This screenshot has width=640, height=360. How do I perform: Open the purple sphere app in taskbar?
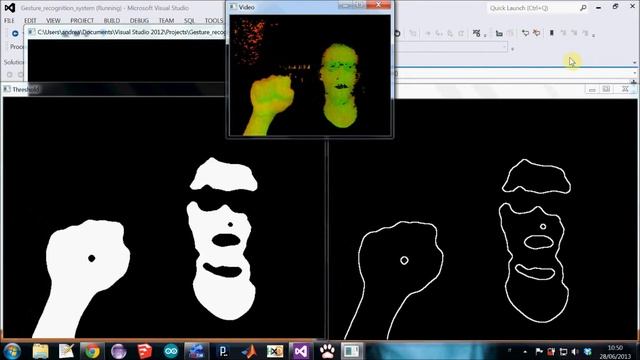point(118,351)
